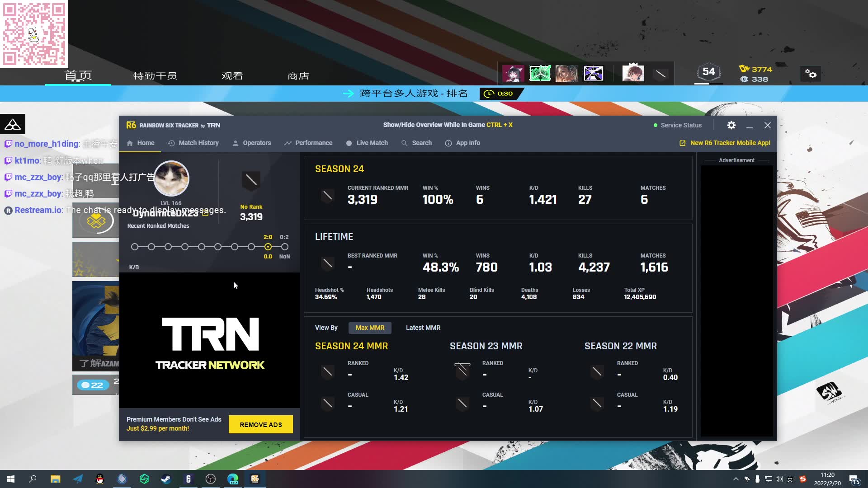868x488 pixels.
Task: Open the blue paper plane taskbar app
Action: (78, 479)
